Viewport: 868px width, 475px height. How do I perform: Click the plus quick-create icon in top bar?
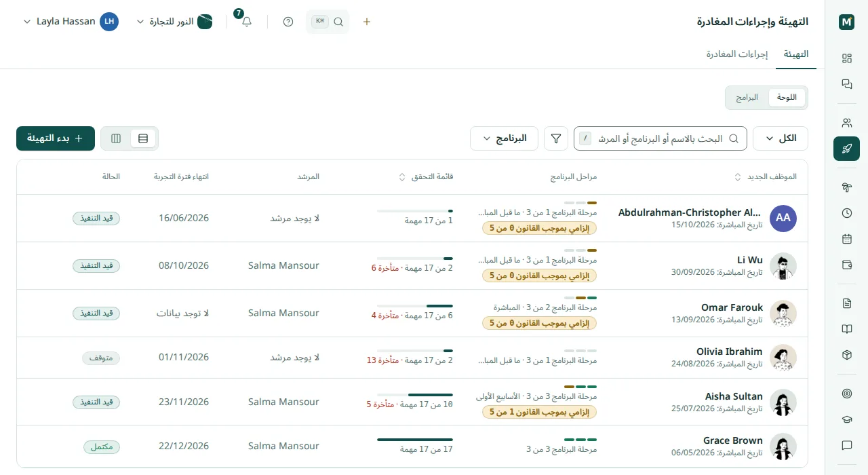[367, 22]
